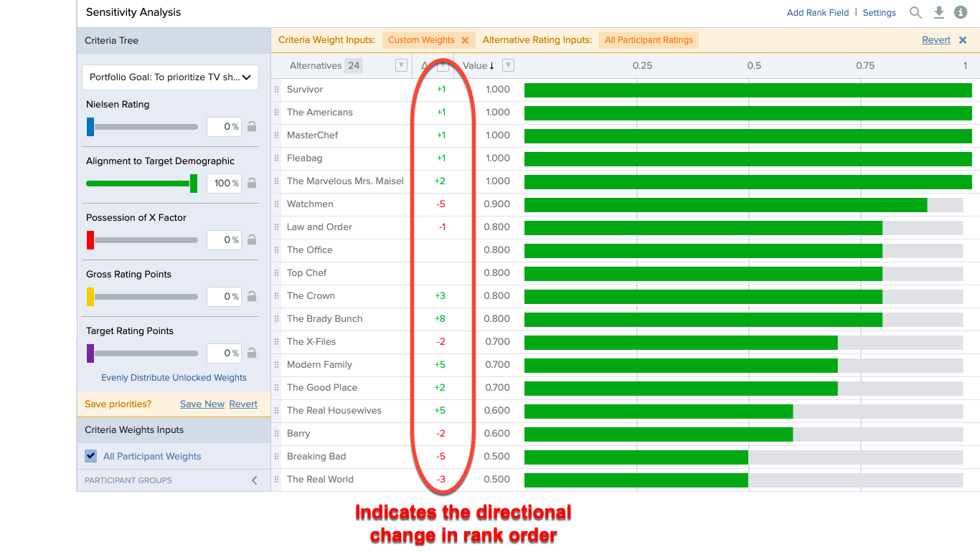Uncheck All Participant Weights checkbox

[x=90, y=456]
